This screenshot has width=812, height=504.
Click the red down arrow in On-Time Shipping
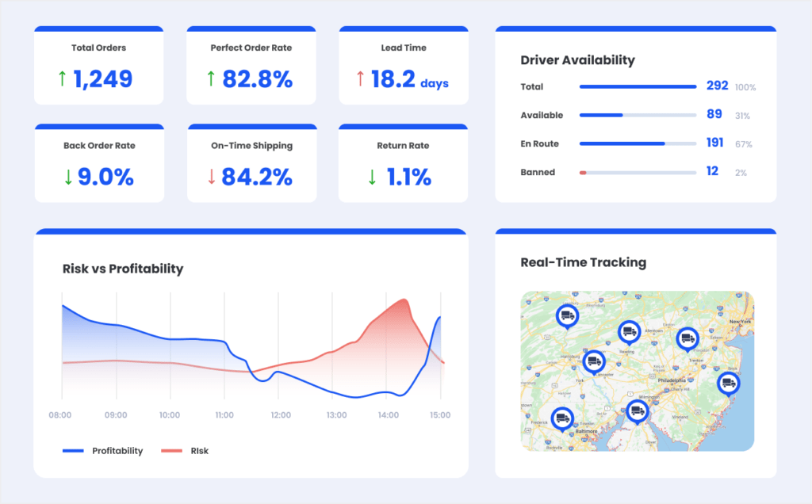[211, 178]
